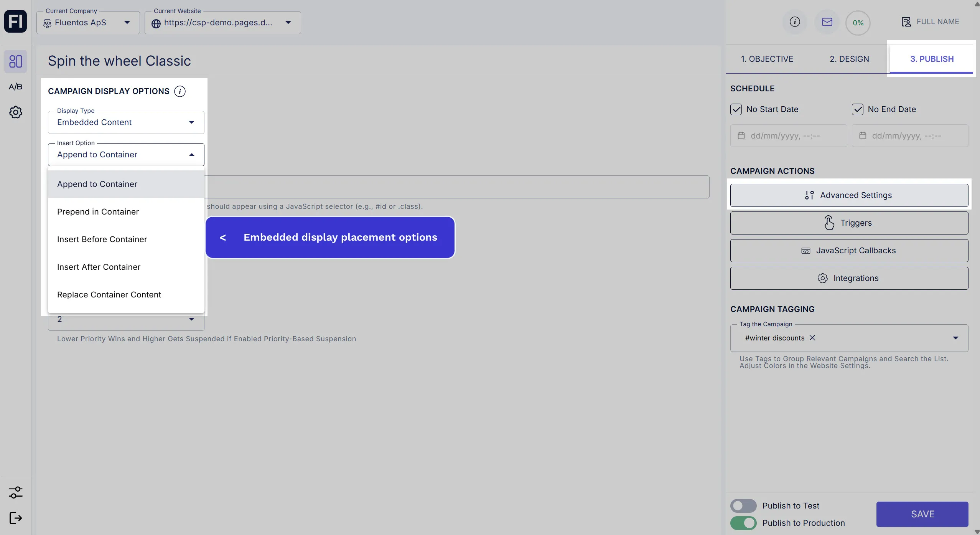Select Insert Before Container option

(102, 239)
